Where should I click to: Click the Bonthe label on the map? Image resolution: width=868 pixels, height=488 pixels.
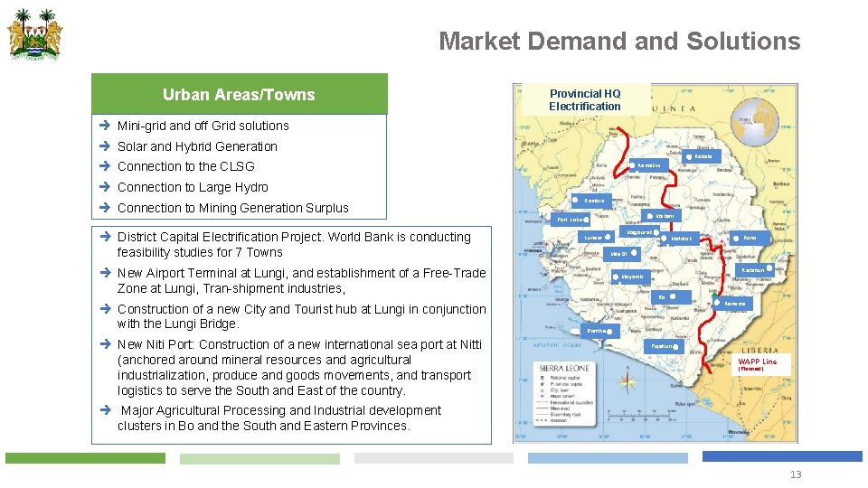point(600,331)
